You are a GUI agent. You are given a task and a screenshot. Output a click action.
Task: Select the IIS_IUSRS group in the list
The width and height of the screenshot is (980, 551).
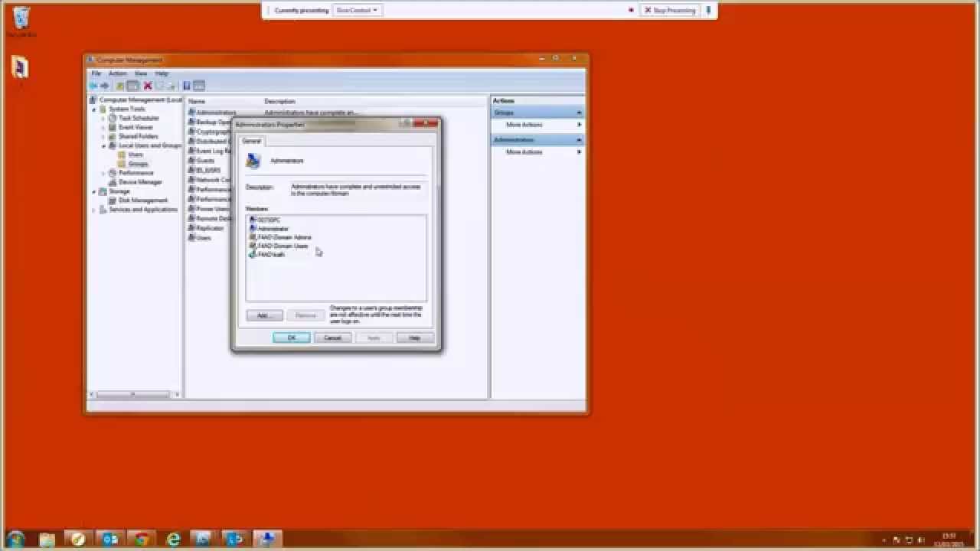205,170
